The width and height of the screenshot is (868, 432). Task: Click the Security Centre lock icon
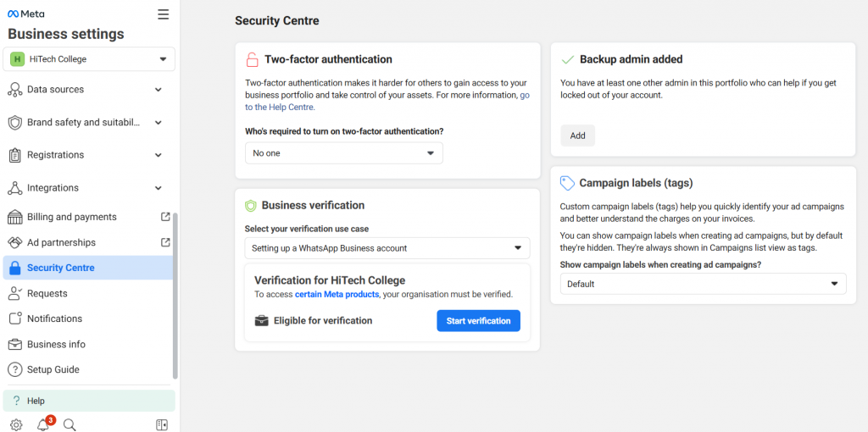coord(15,269)
